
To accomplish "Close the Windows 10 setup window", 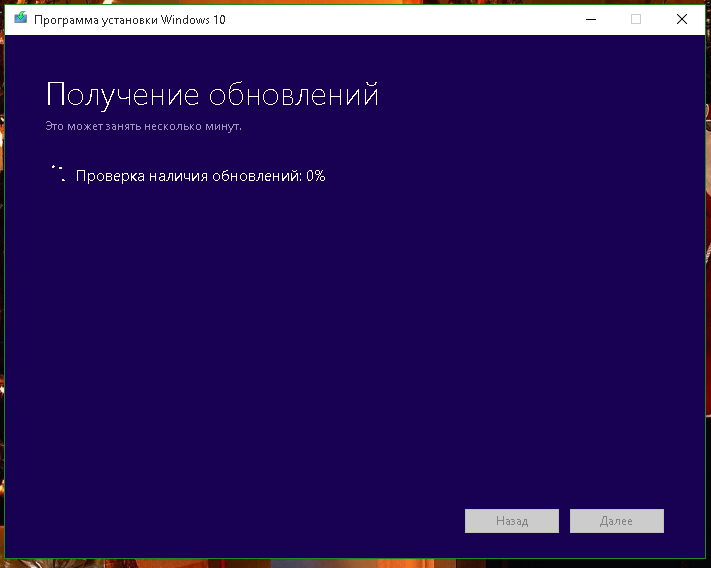I will pos(681,19).
